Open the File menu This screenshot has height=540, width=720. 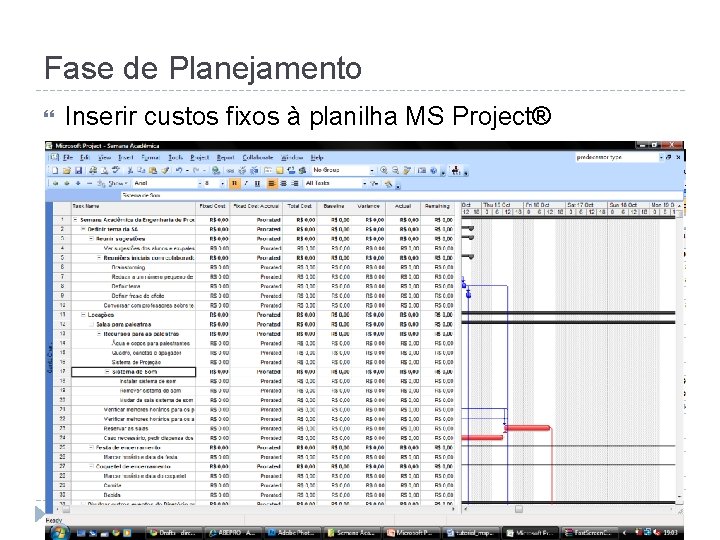pyautogui.click(x=68, y=158)
